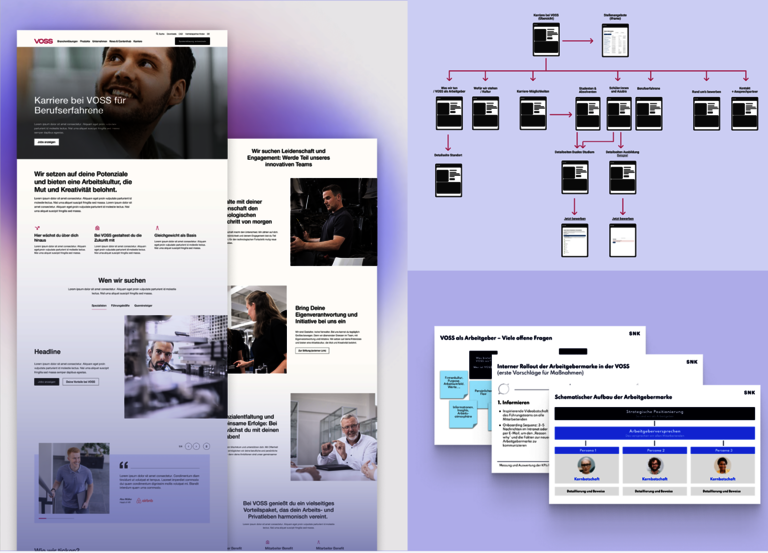Click the red VOSS logo in header
The image size is (768, 553).
coord(43,41)
